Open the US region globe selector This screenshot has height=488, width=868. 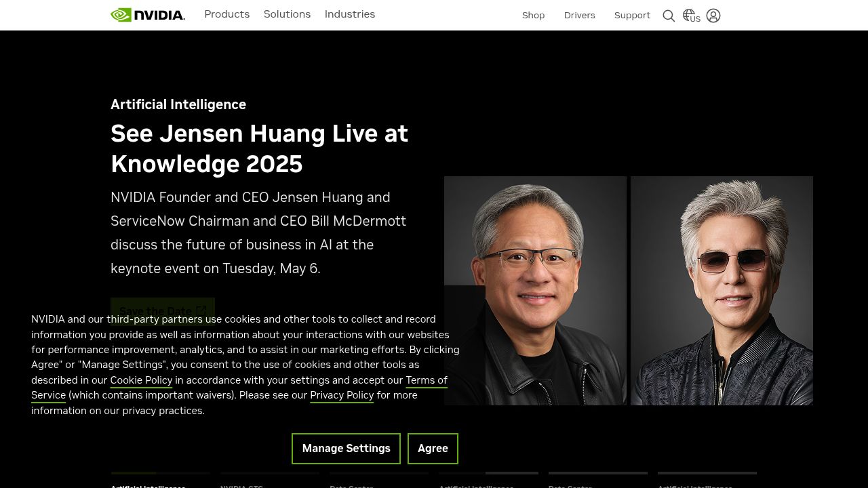click(x=691, y=16)
